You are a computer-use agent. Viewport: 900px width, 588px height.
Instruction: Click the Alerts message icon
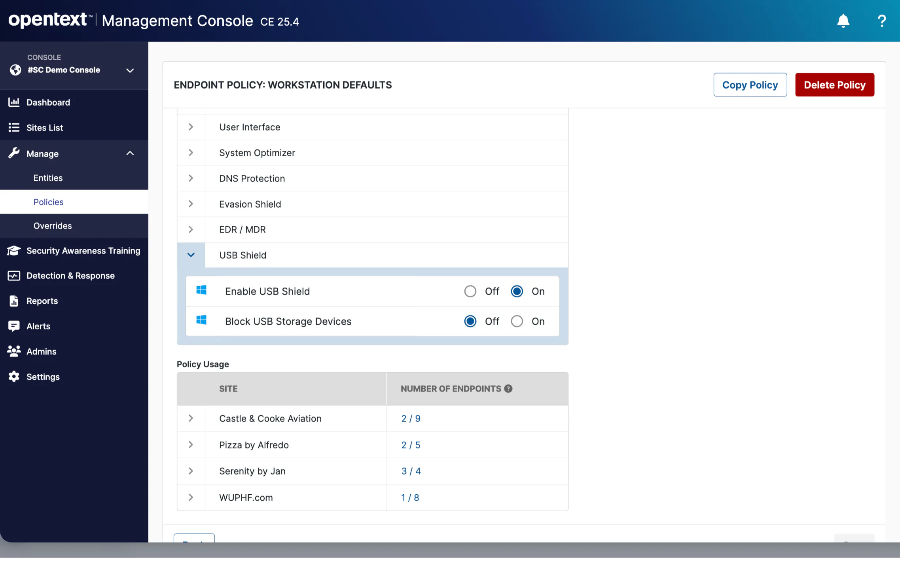pyautogui.click(x=14, y=326)
